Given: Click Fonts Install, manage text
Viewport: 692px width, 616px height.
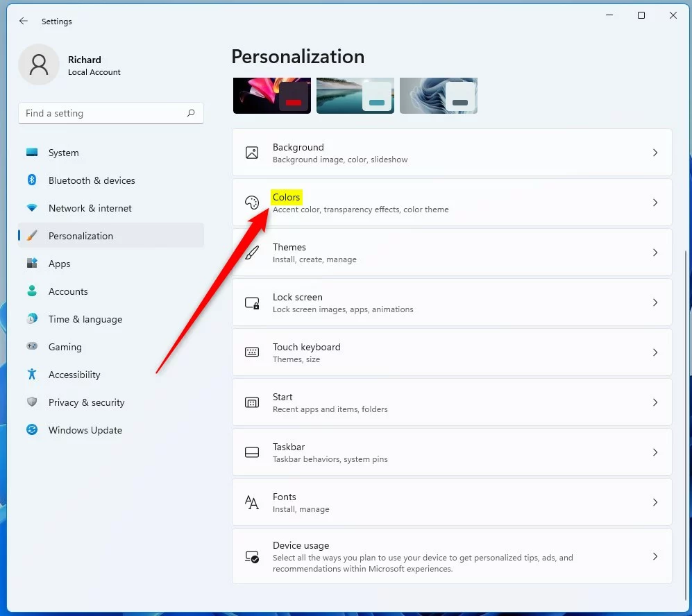Looking at the screenshot, I should point(301,509).
